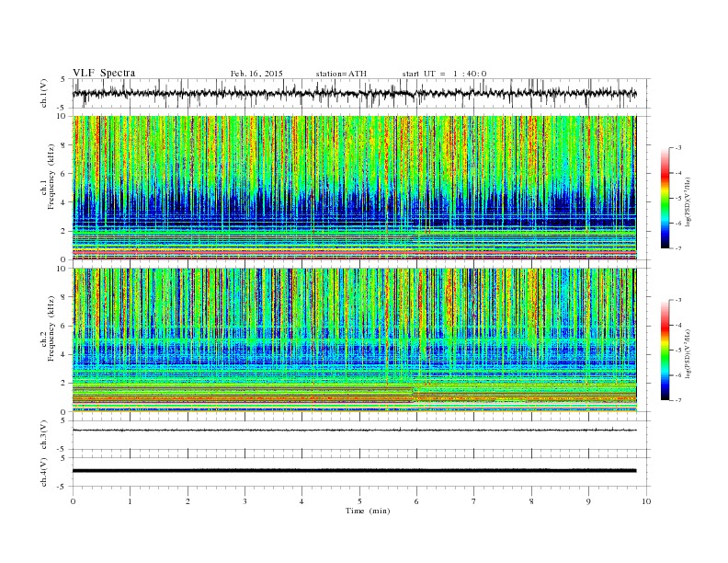Image resolution: width=728 pixels, height=563 pixels.
Task: Click time axis tick label '2'
Action: (188, 501)
